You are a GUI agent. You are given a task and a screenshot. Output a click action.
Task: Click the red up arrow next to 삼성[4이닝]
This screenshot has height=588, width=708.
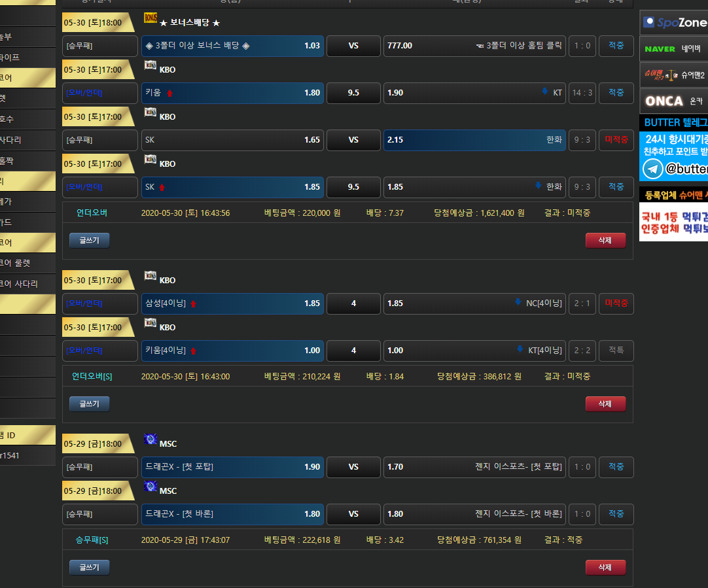(x=193, y=303)
